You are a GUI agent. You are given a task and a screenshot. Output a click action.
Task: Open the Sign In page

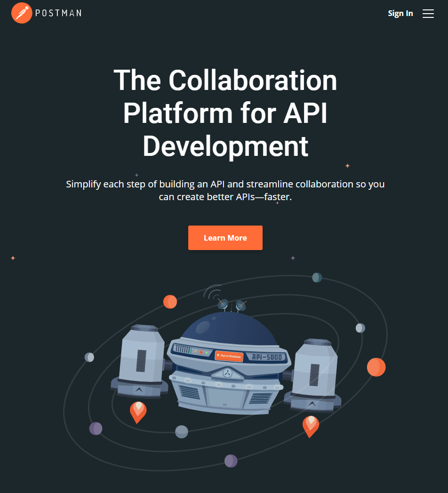[x=400, y=13]
